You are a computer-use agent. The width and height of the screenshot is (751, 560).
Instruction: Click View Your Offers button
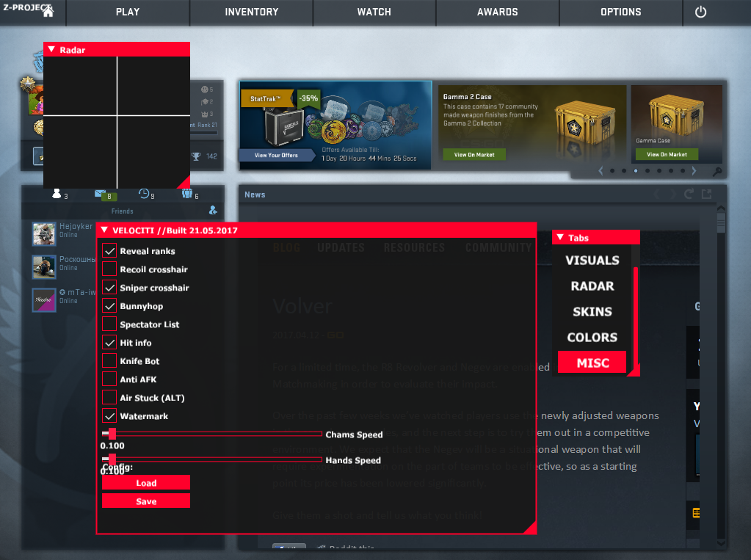tap(276, 155)
